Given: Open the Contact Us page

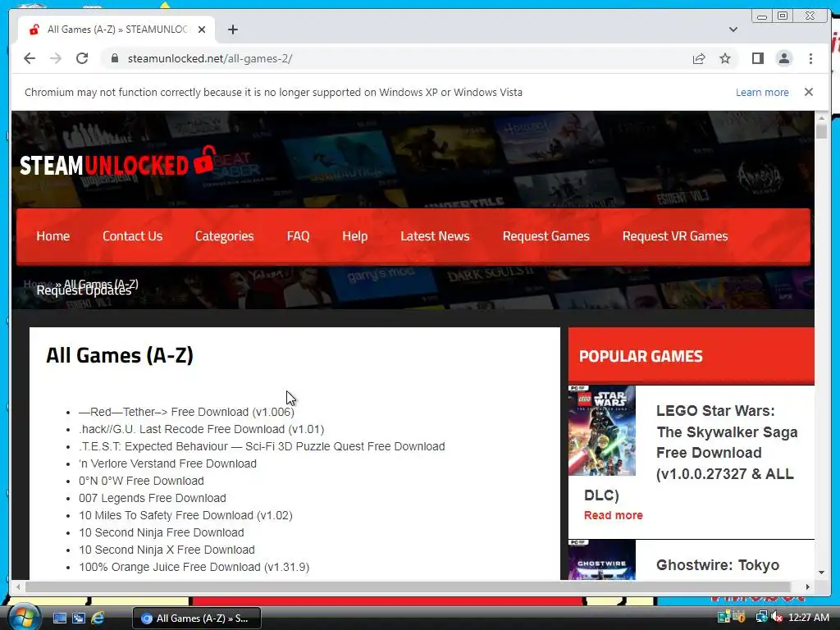Looking at the screenshot, I should (x=132, y=236).
